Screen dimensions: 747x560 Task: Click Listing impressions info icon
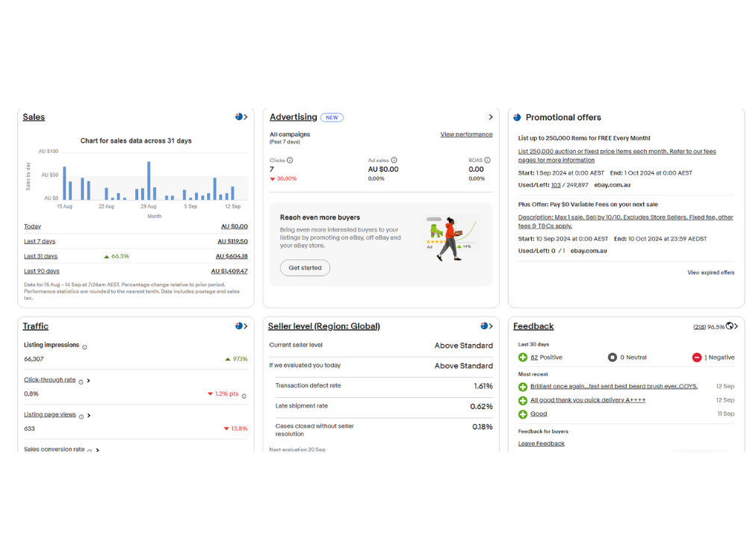tap(85, 347)
